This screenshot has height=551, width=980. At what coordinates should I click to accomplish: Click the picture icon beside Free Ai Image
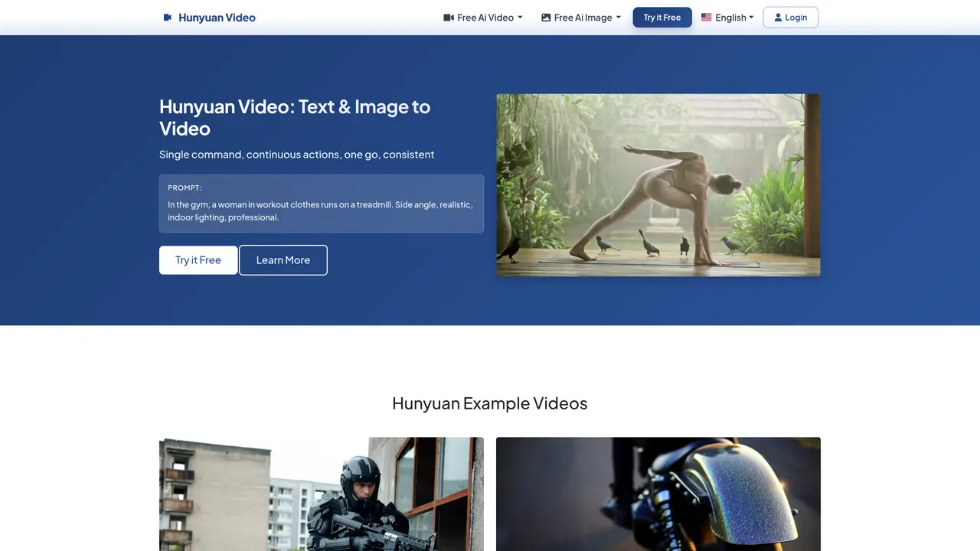click(546, 18)
